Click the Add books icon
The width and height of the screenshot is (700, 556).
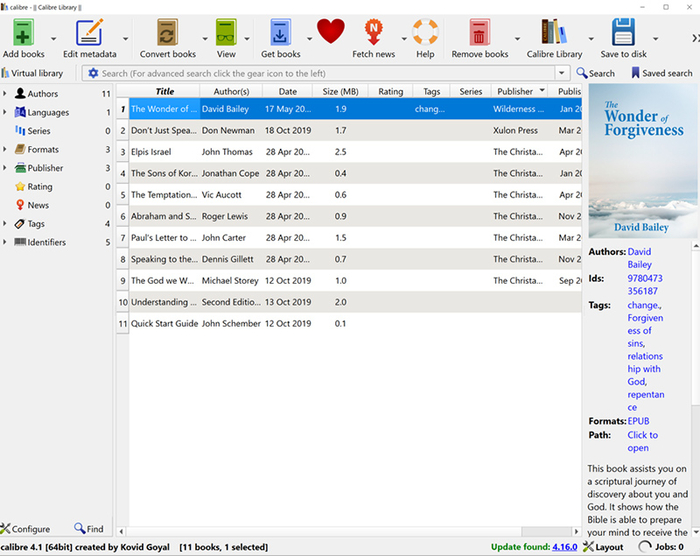[x=23, y=32]
